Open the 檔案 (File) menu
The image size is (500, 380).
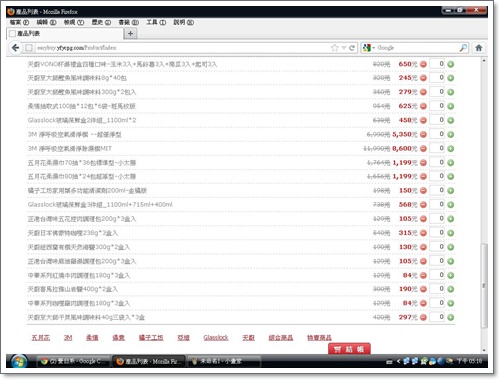pyautogui.click(x=19, y=22)
